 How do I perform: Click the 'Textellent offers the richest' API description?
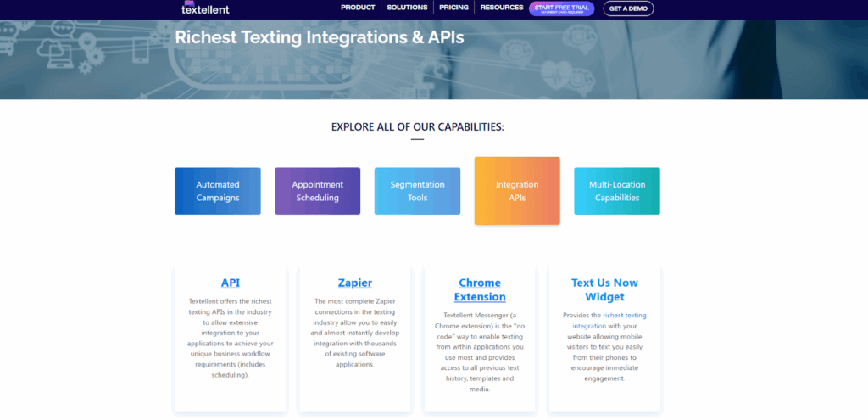click(231, 338)
